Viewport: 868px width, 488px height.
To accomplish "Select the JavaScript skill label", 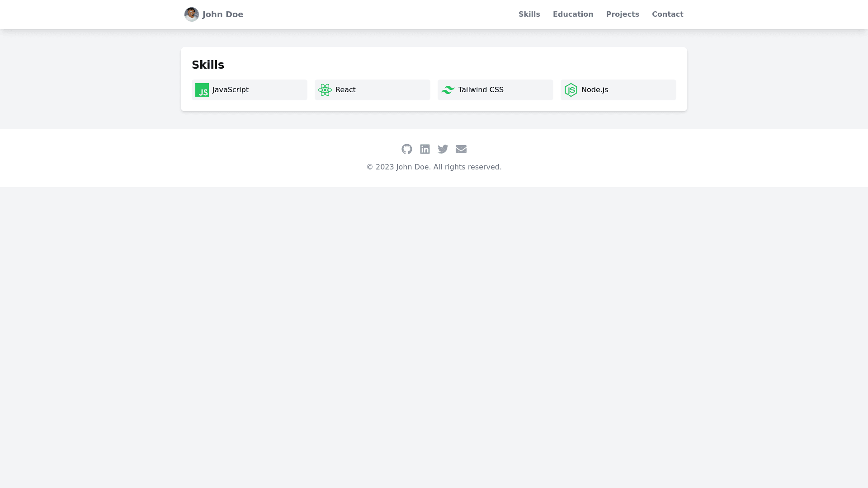I will click(231, 90).
